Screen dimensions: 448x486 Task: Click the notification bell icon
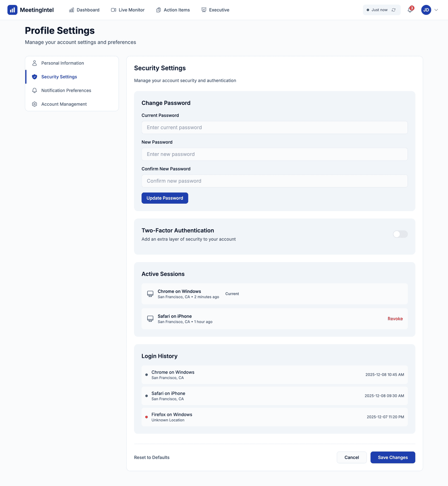point(410,10)
